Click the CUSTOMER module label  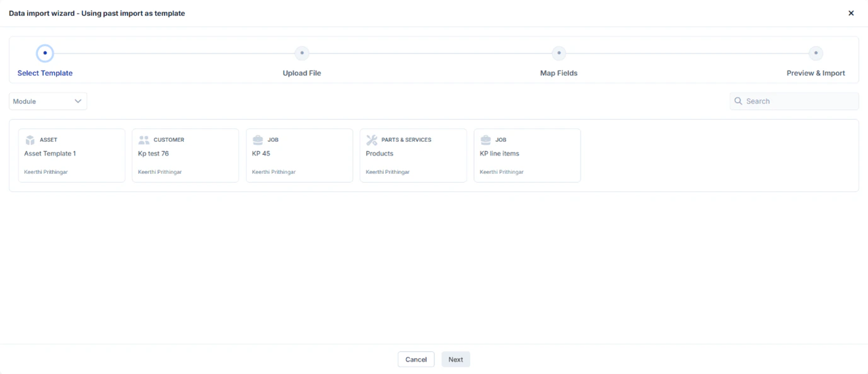169,140
